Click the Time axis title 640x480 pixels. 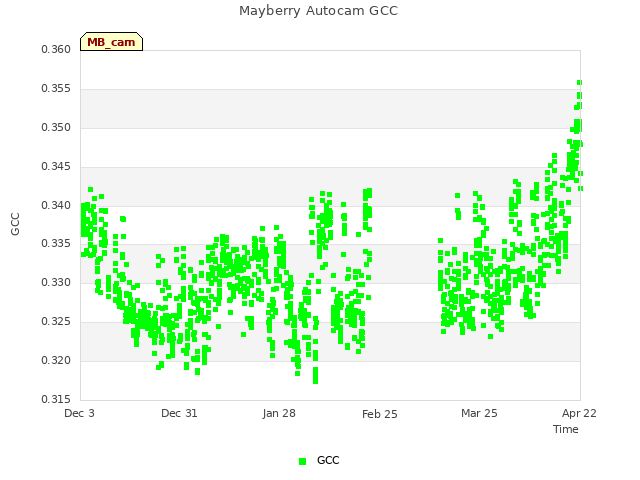coord(566,429)
